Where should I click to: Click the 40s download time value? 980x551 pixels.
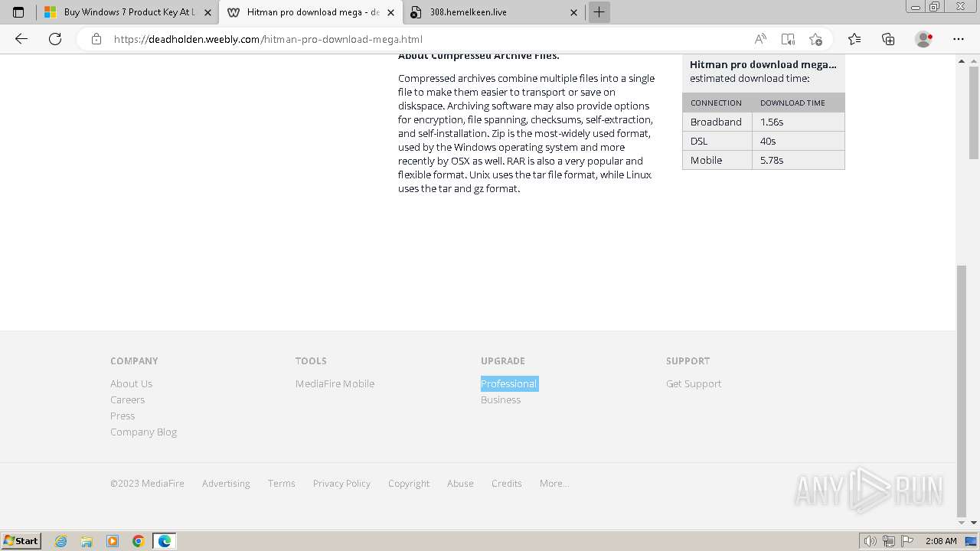tap(768, 141)
